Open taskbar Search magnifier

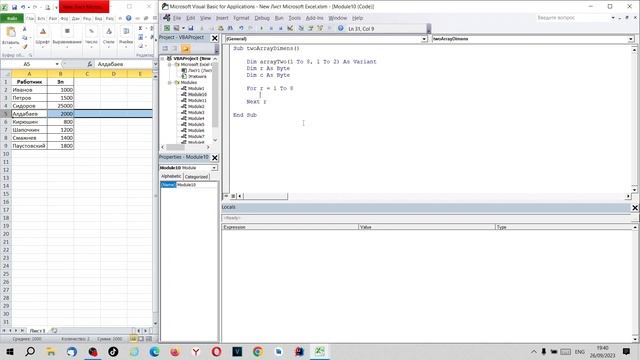(x=30, y=351)
